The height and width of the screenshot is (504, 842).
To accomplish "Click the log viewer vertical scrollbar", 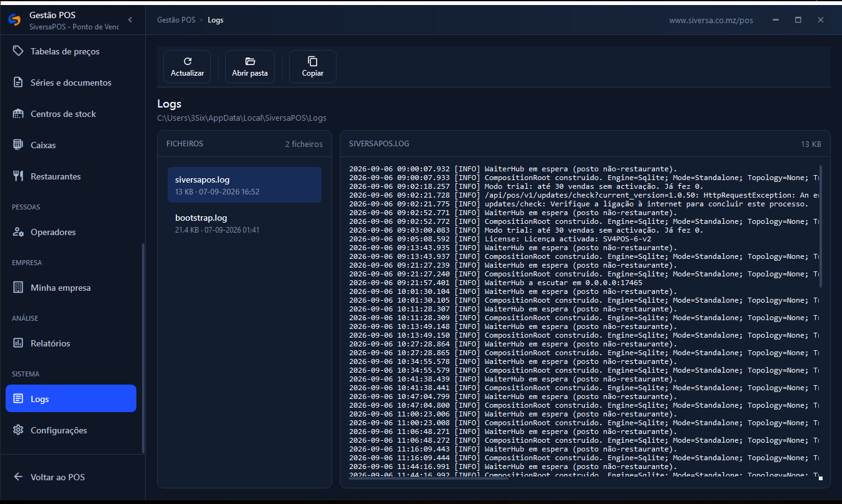I will 820,226.
